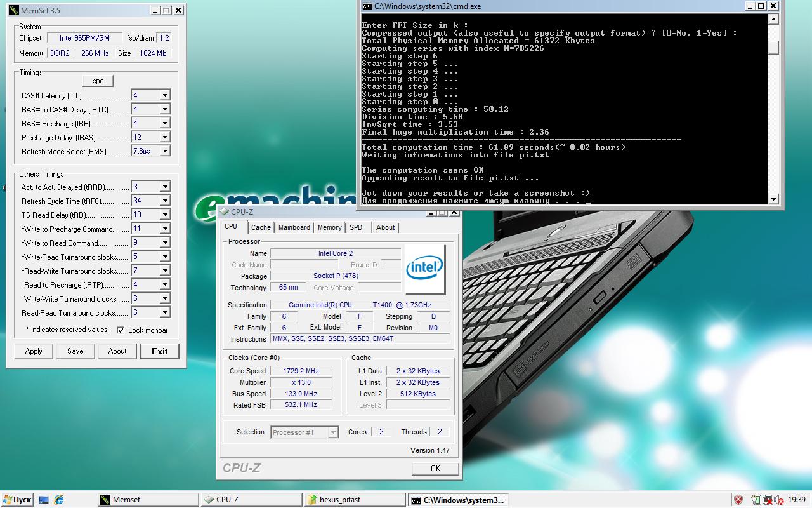Click the Intel Core 2 name field

(x=336, y=253)
